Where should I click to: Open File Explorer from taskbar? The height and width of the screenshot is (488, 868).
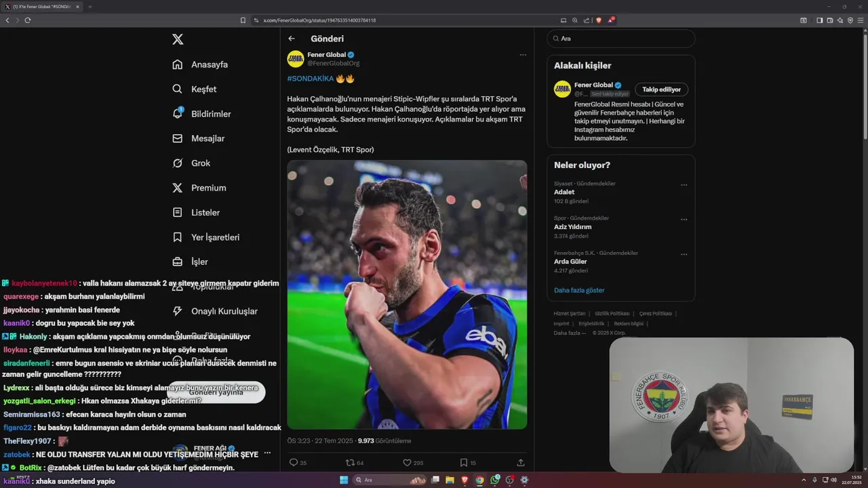click(x=450, y=480)
